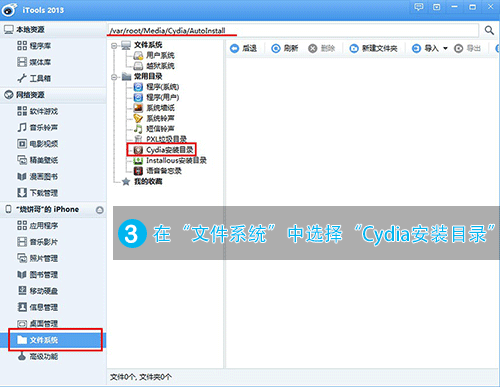The width and height of the screenshot is (500, 387).
Task: Click the iTools logo in the title bar
Action: 9,9
